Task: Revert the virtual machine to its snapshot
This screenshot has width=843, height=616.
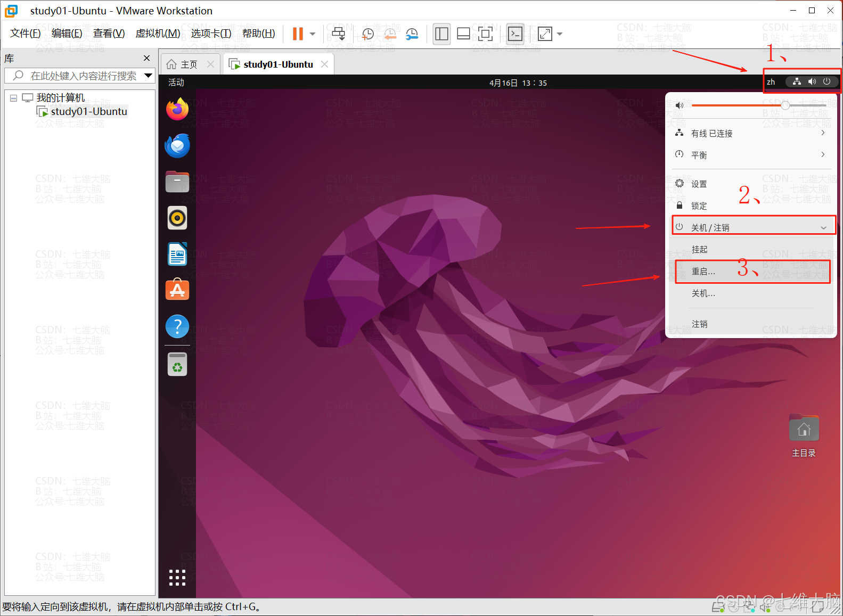Action: coord(390,34)
